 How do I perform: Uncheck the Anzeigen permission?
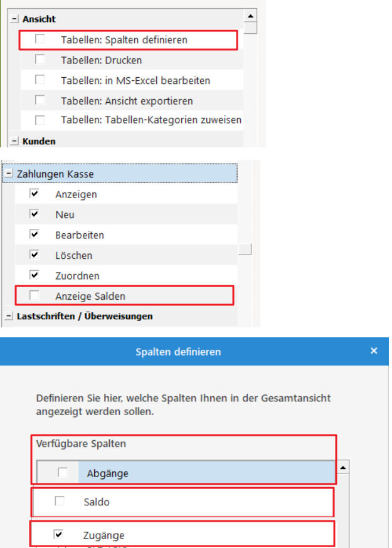click(34, 193)
